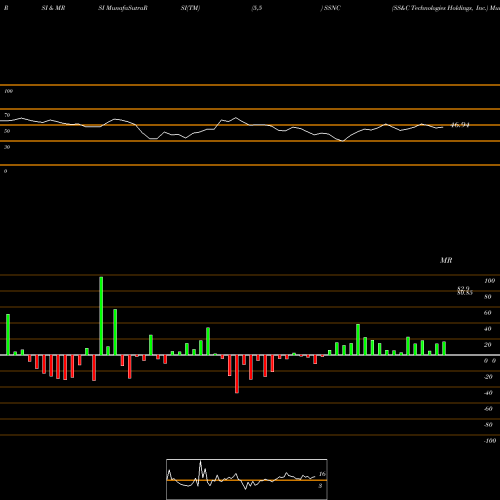Click the RSI axis label 0

(x=5, y=171)
